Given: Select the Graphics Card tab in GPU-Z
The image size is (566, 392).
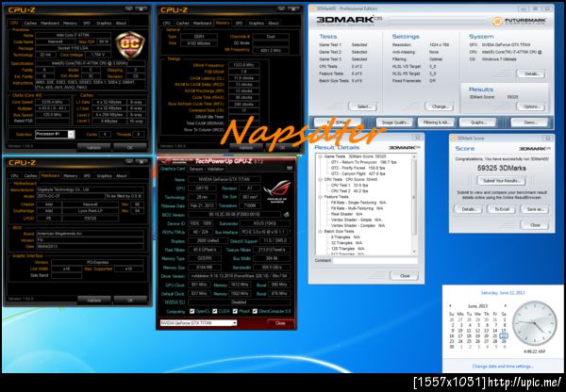Looking at the screenshot, I should (x=173, y=169).
